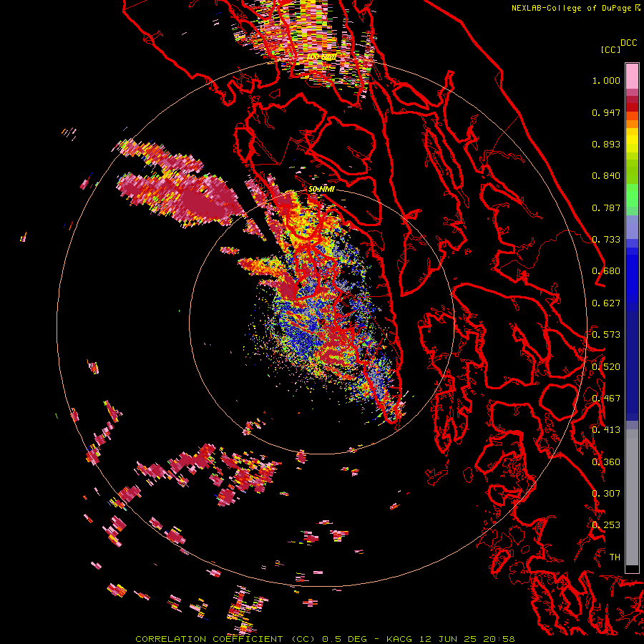Viewport: 644px width, 644px height.
Task: Pick the yellow segment of the color bar
Action: click(632, 140)
